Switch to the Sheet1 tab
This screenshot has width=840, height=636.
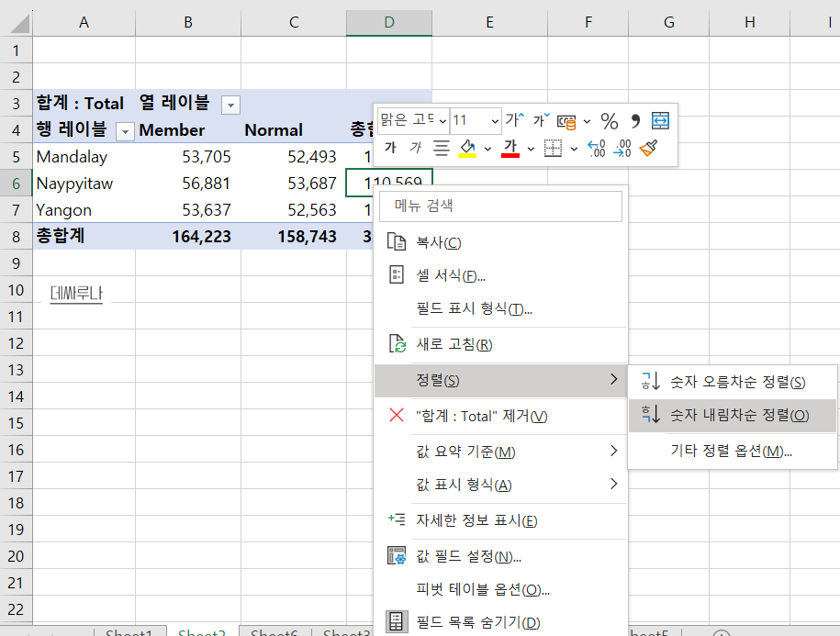tap(129, 631)
